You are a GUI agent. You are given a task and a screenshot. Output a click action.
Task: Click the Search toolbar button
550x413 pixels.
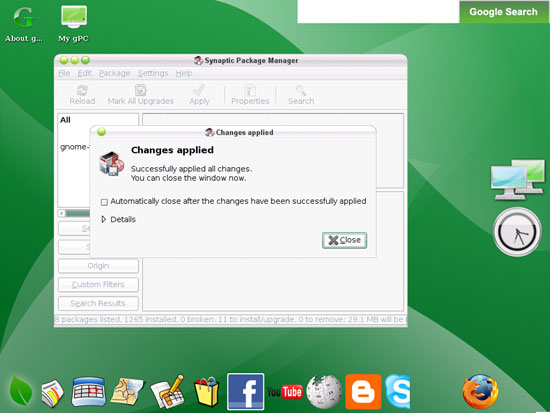pyautogui.click(x=301, y=95)
